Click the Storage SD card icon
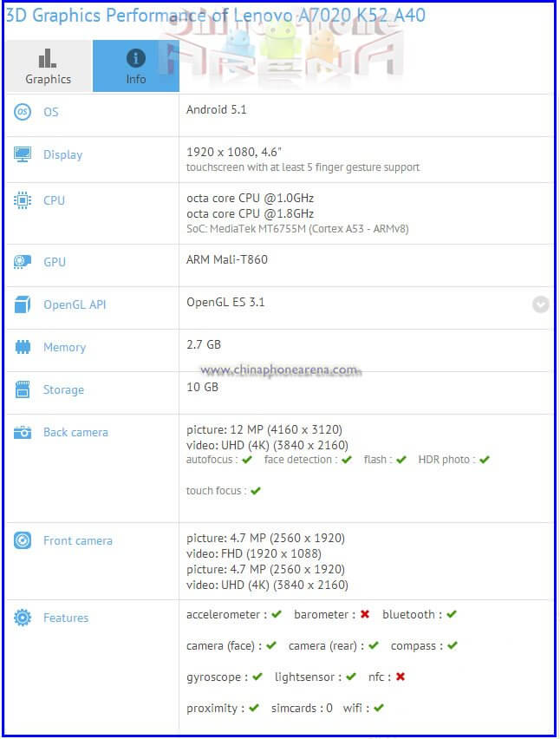The width and height of the screenshot is (560, 739). point(23,389)
